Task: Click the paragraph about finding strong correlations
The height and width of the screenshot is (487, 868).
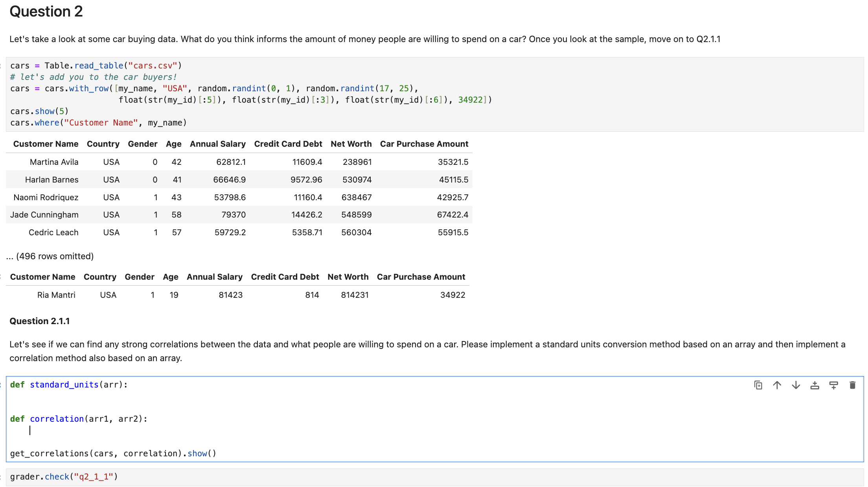Action: (428, 351)
